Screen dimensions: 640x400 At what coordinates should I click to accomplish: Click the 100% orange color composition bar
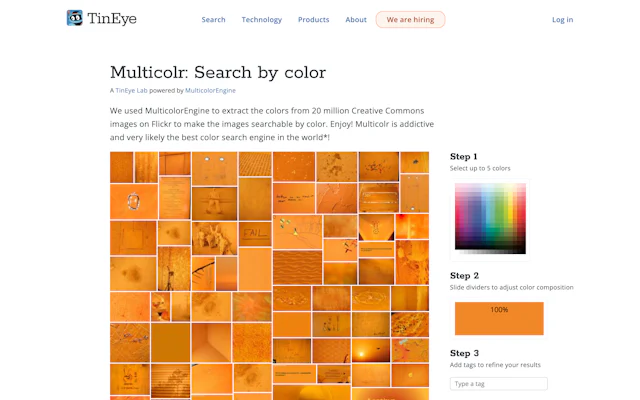(499, 318)
